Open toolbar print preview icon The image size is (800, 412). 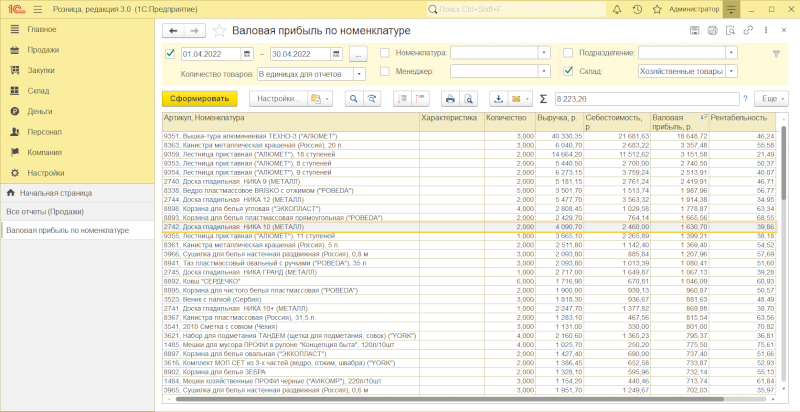pos(468,99)
